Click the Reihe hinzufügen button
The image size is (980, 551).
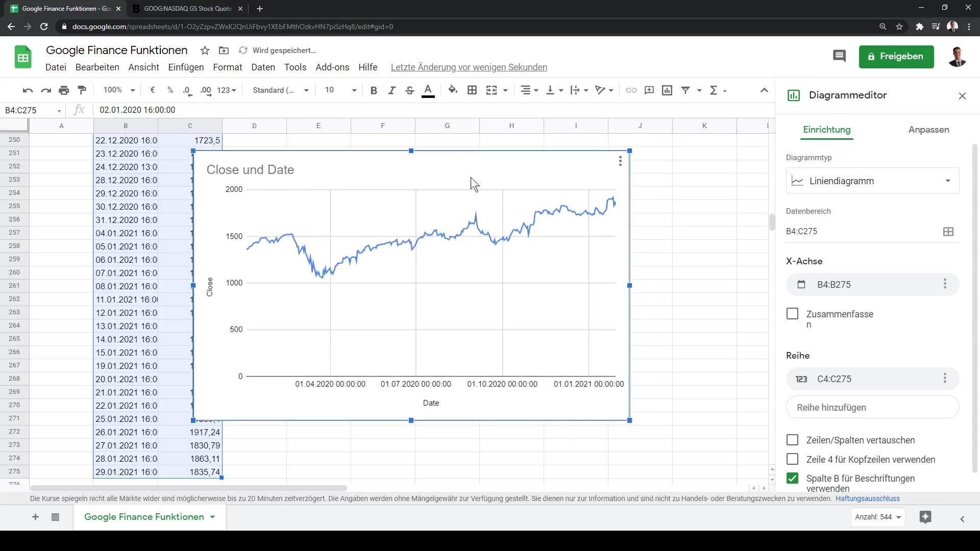pos(872,408)
